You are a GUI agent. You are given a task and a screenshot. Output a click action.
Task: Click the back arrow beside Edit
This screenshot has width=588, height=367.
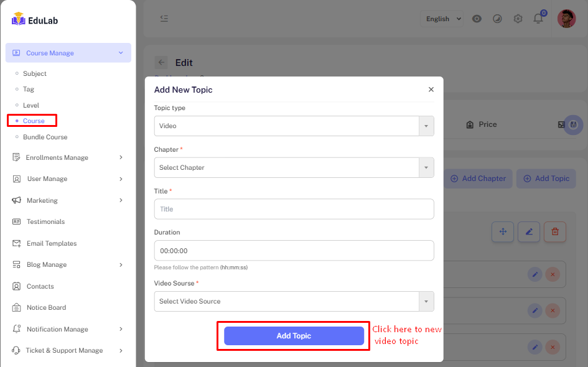coord(161,62)
